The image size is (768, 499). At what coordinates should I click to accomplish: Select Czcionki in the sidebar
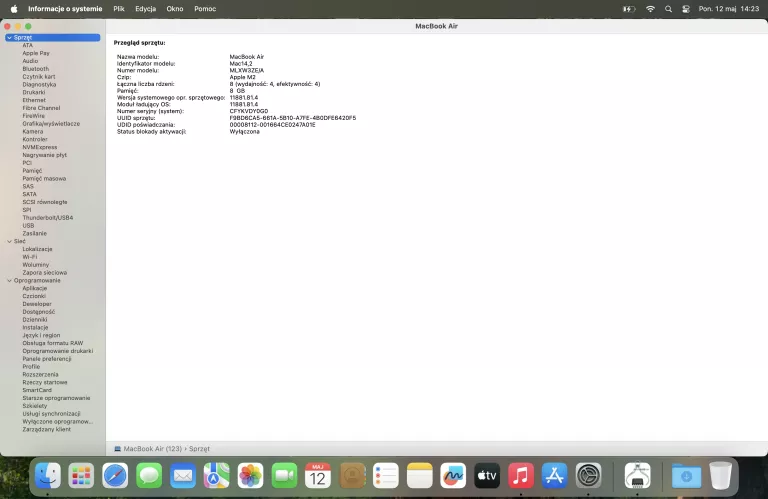(x=34, y=296)
